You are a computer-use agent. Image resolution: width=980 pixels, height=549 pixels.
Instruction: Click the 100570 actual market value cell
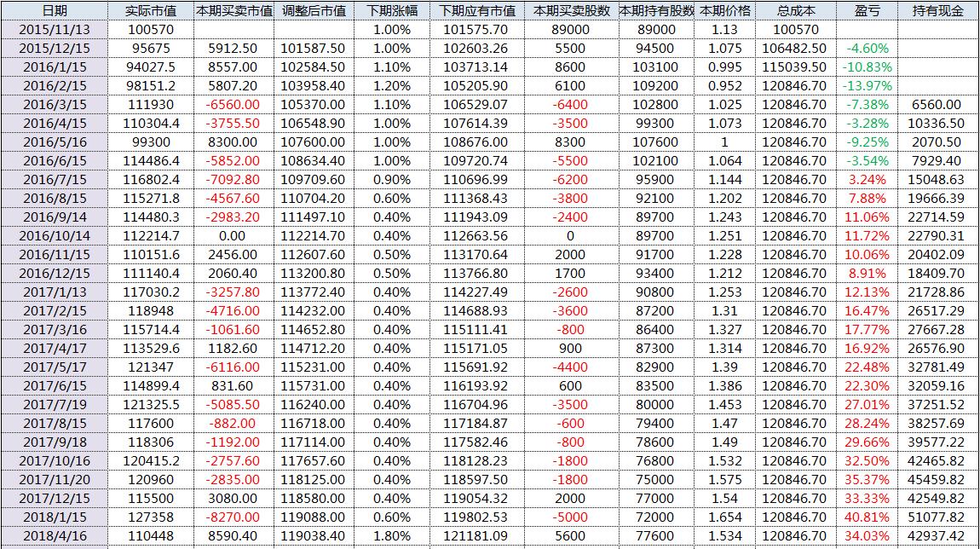click(x=151, y=29)
